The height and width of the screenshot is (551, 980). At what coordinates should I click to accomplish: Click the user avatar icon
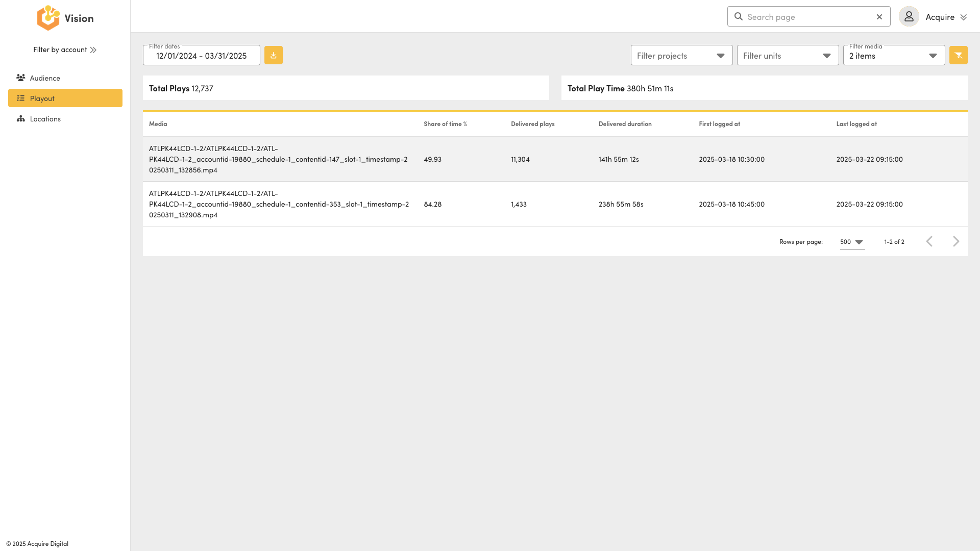[909, 17]
